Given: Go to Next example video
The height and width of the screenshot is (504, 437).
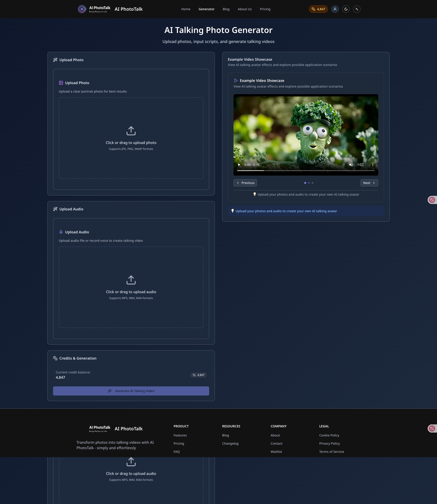Looking at the screenshot, I should 369,183.
